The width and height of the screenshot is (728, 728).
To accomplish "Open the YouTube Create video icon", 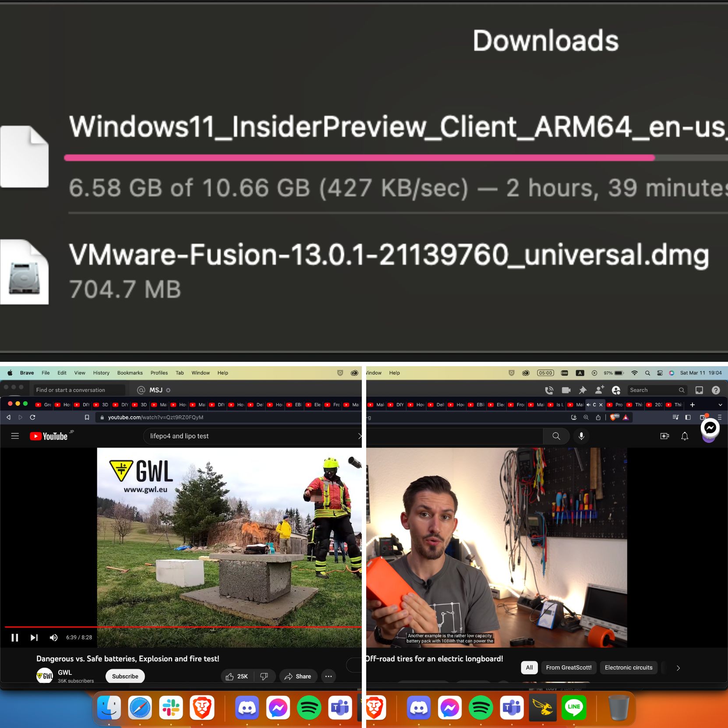I will click(664, 436).
